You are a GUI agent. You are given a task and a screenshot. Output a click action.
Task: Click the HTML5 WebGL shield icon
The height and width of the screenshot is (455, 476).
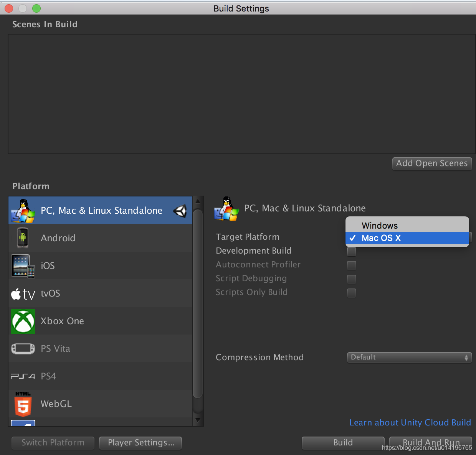coord(23,404)
